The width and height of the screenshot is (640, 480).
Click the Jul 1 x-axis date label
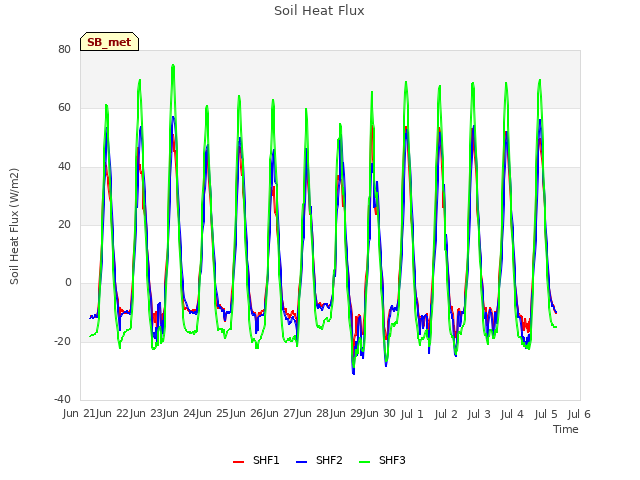point(412,414)
